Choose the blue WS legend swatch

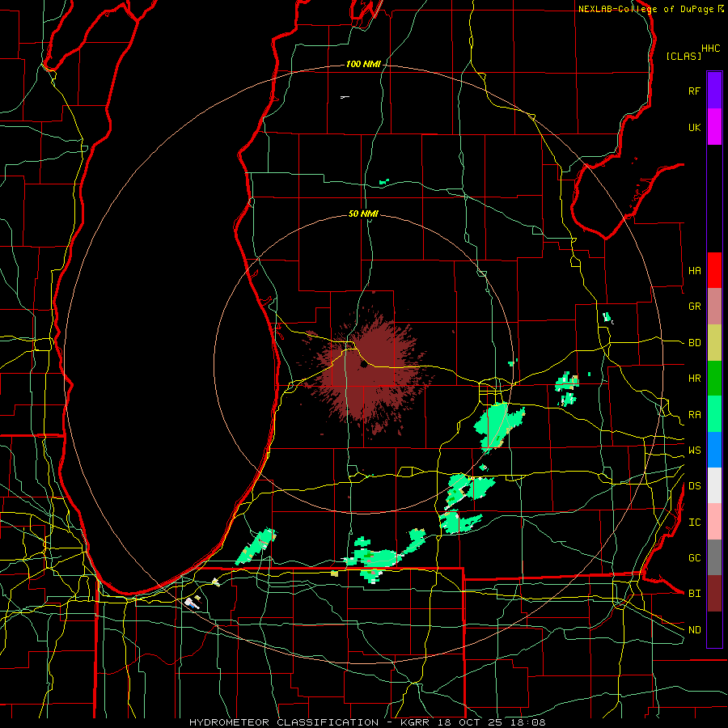tap(714, 450)
